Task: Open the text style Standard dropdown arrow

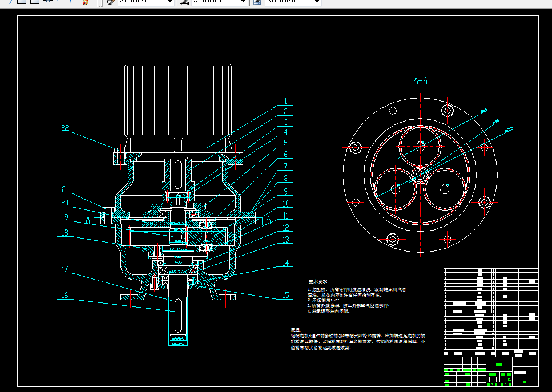Action: pos(170,2)
